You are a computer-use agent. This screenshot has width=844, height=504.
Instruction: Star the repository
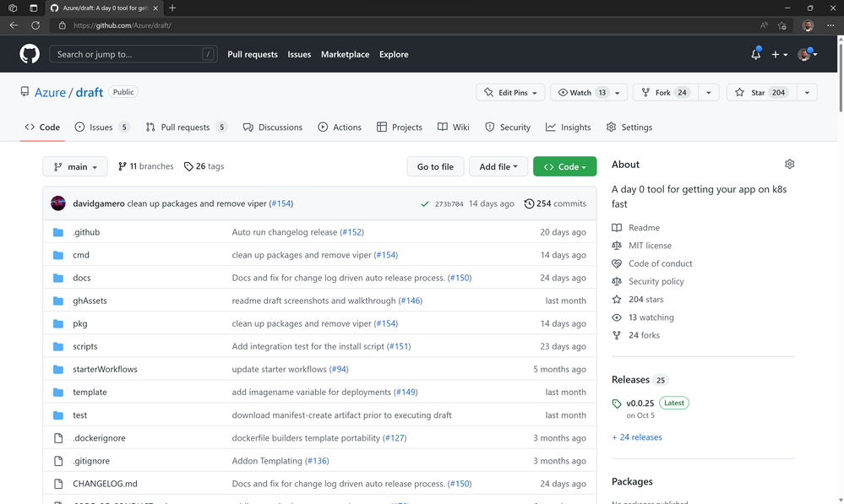(x=761, y=93)
